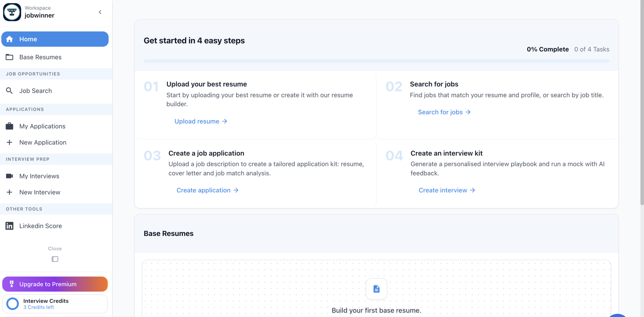
Task: Open My Interviews in the sidebar
Action: click(x=55, y=176)
